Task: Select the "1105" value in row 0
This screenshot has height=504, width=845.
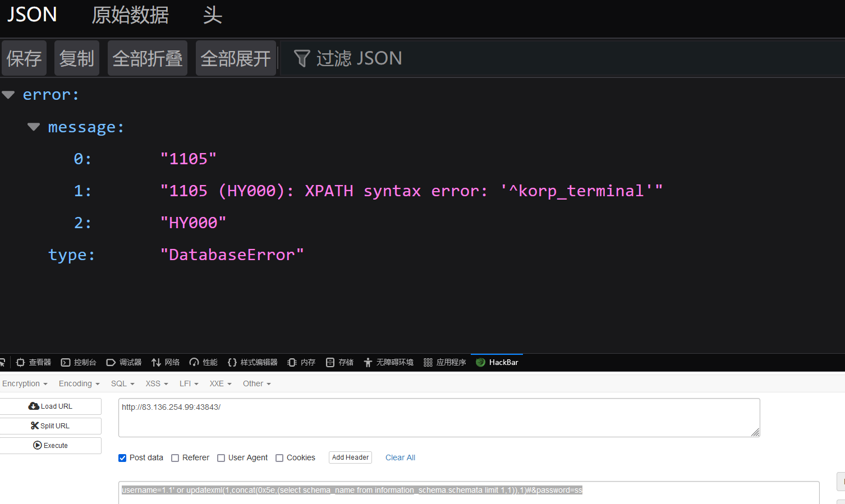Action: point(189,159)
